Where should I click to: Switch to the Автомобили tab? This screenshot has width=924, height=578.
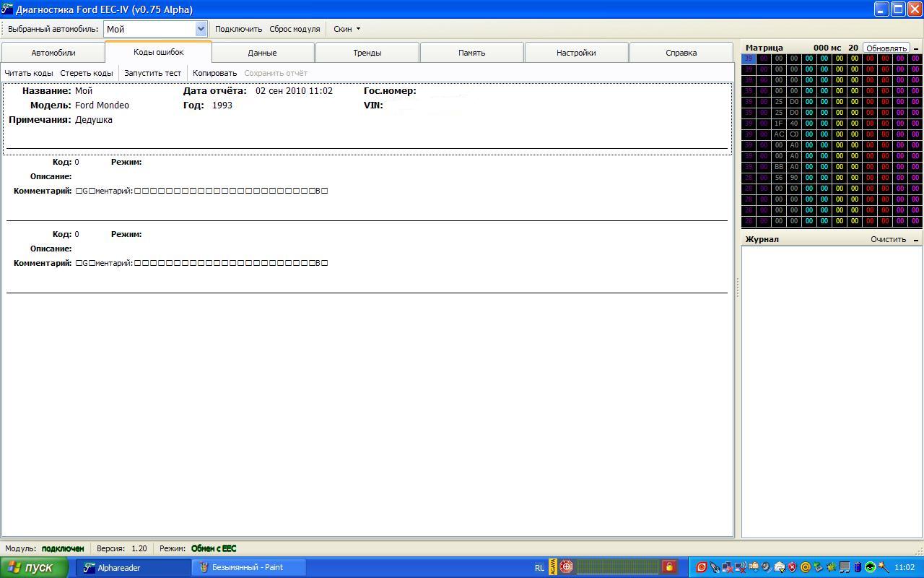click(x=53, y=53)
